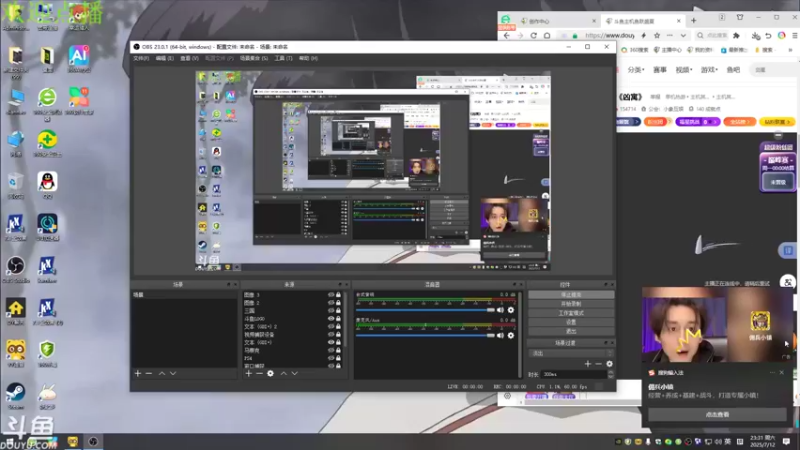The height and width of the screenshot is (450, 800).
Task: Open 帮助(H) menu in OBS
Action: point(308,59)
